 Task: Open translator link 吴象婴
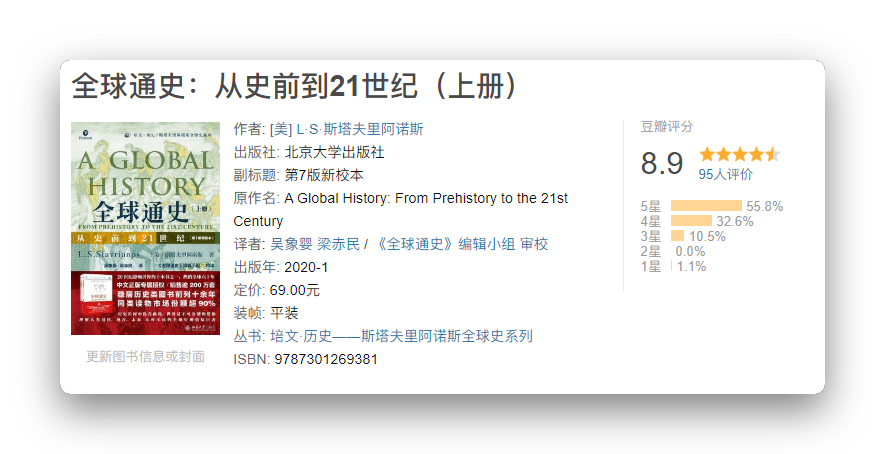click(x=291, y=245)
